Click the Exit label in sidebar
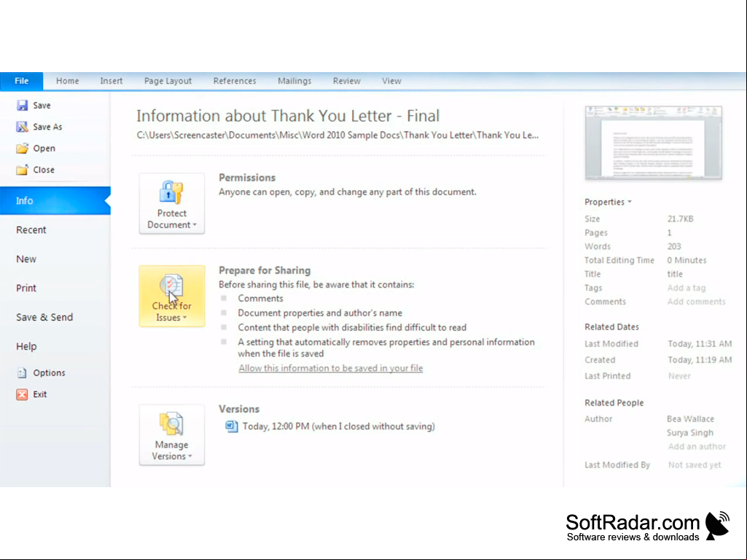The image size is (747, 560). 40,394
